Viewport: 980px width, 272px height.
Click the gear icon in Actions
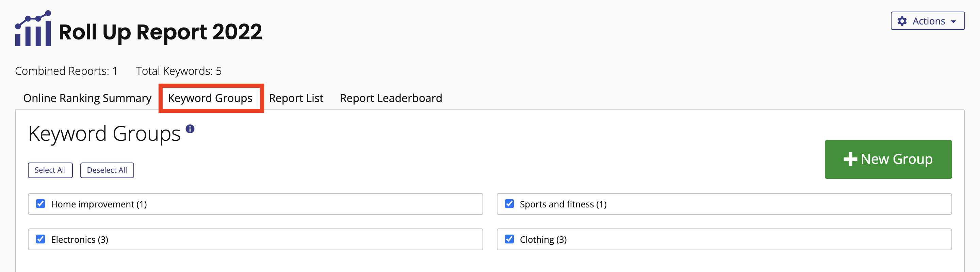point(902,21)
